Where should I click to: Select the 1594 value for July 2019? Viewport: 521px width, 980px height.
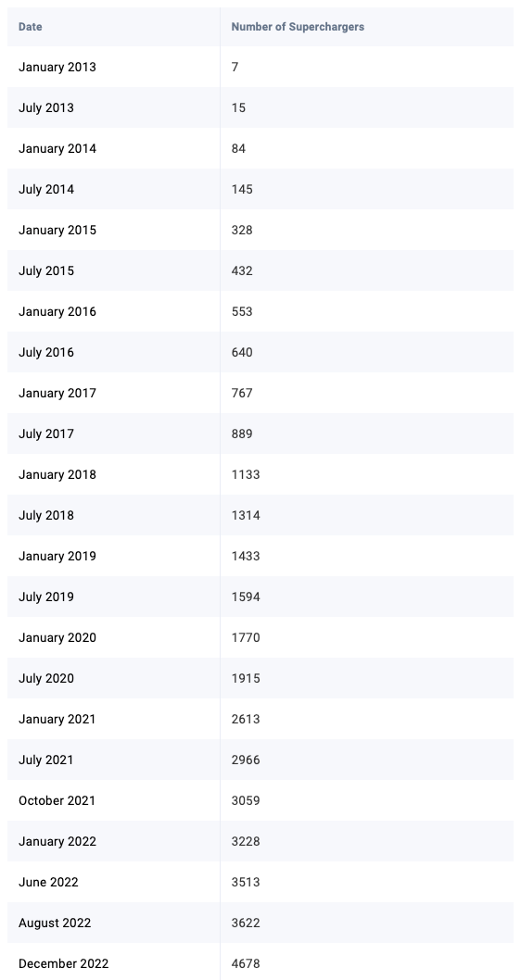point(246,597)
